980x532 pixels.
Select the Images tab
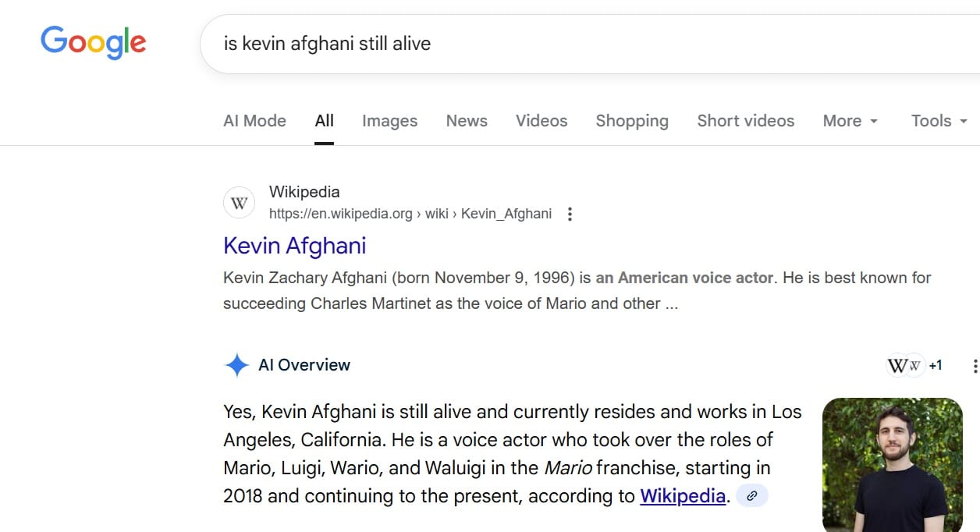(x=389, y=121)
